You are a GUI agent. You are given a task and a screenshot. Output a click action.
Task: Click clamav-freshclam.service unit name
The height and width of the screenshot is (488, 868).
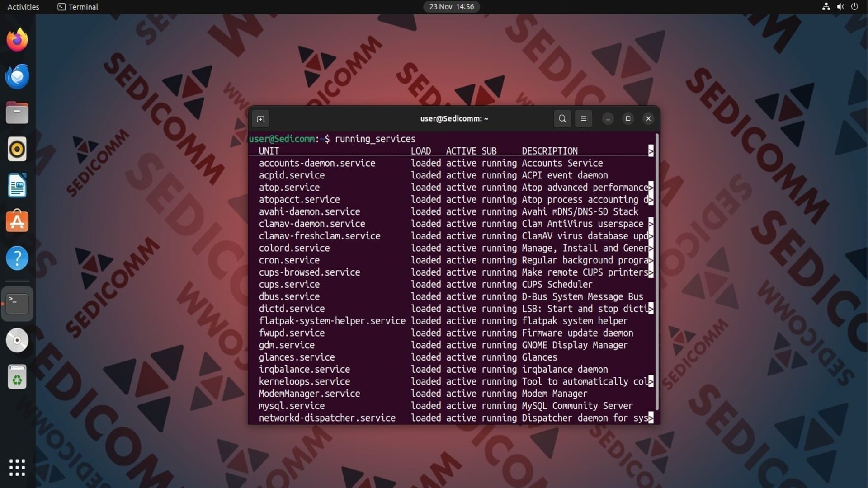pyautogui.click(x=319, y=236)
